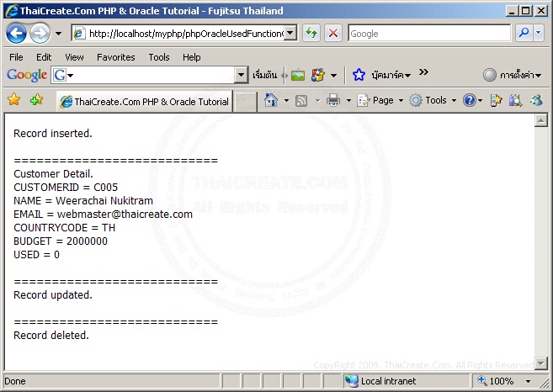Open the Thai Settings dropdown on Google toolbar
Screen dimensions: 553x392
512,75
